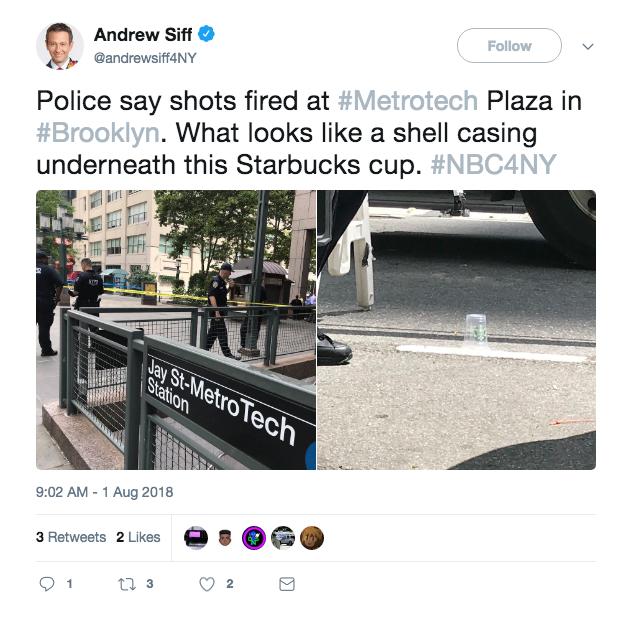The height and width of the screenshot is (617, 629).
Task: View the first liker avatar with pink screen
Action: [196, 538]
